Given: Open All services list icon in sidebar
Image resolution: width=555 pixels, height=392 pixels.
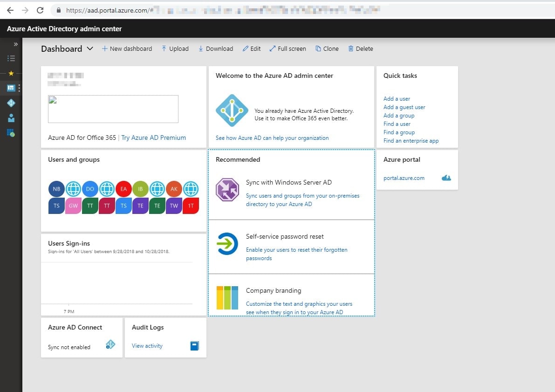Looking at the screenshot, I should click(x=11, y=58).
